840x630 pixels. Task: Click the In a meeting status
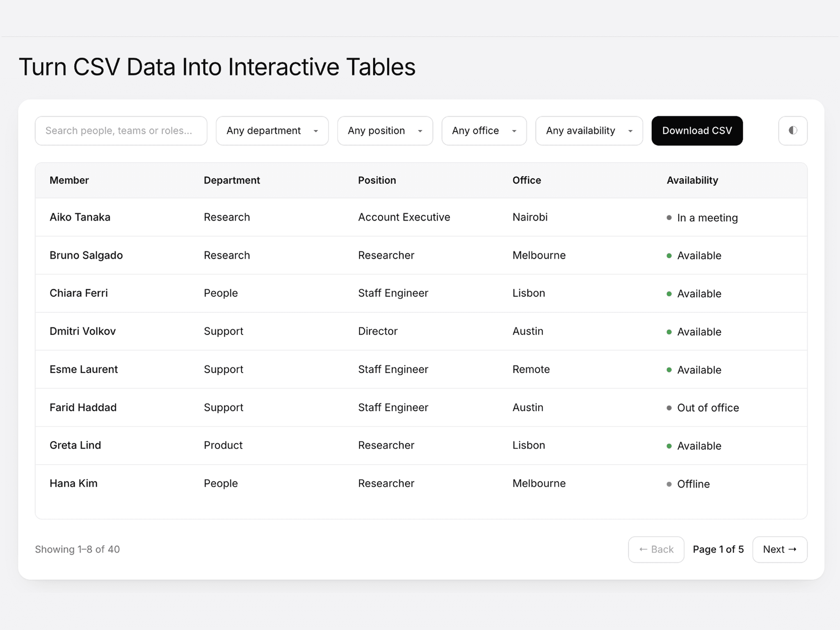pyautogui.click(x=702, y=217)
